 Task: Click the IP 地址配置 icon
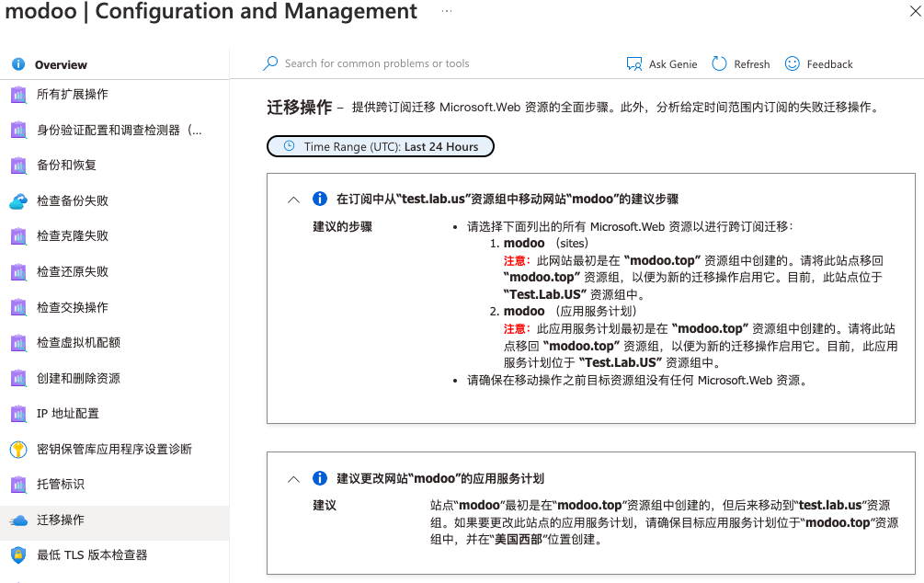pyautogui.click(x=18, y=413)
